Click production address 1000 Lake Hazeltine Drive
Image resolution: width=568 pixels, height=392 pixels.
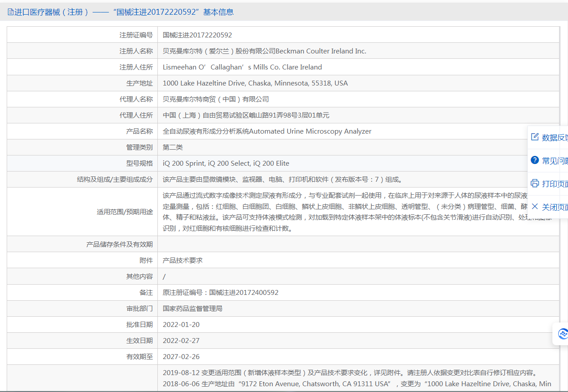click(x=255, y=83)
